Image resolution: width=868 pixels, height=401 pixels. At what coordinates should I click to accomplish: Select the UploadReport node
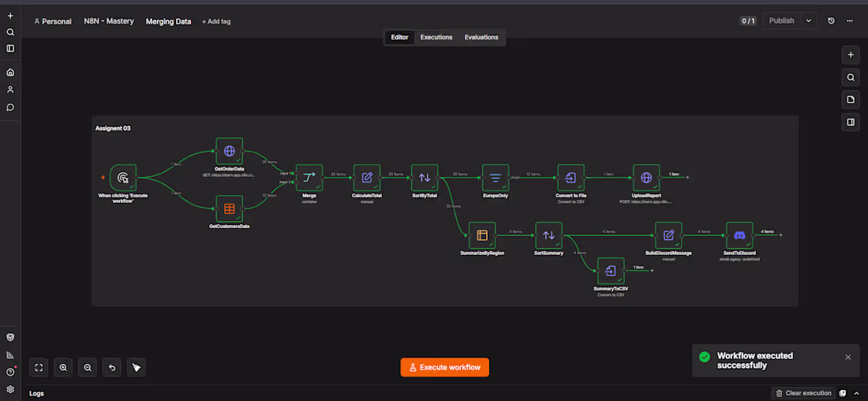coord(646,178)
